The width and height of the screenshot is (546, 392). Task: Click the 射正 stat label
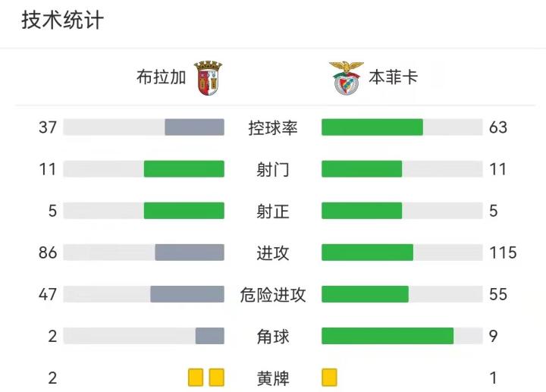[x=273, y=211]
